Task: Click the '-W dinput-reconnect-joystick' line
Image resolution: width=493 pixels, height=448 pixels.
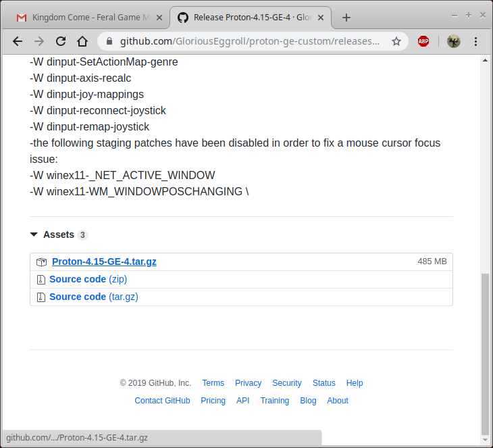Action: 98,110
